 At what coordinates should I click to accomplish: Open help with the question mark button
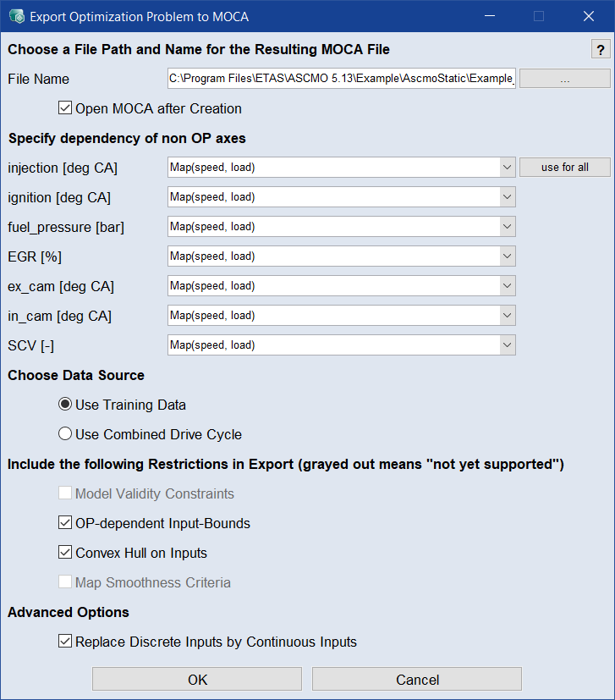(x=599, y=49)
